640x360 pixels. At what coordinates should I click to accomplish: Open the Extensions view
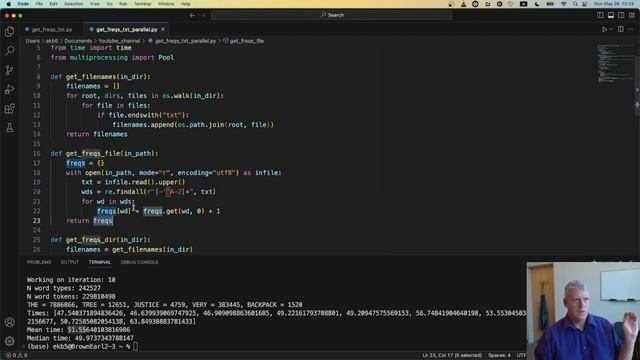[x=9, y=109]
